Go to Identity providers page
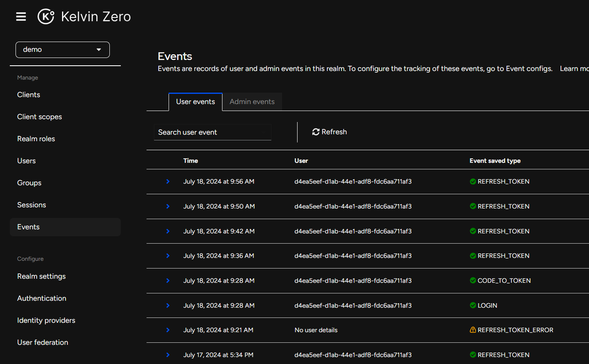Image resolution: width=589 pixels, height=364 pixels. click(46, 320)
